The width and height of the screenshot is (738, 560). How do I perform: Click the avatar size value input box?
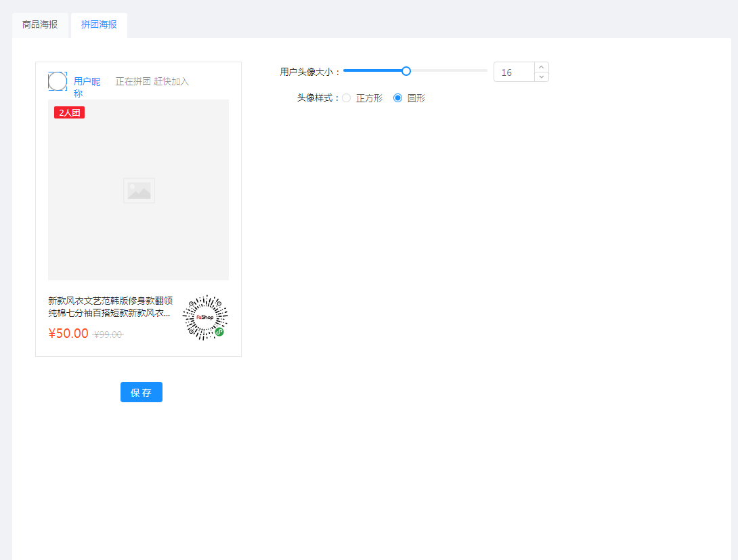click(x=513, y=72)
